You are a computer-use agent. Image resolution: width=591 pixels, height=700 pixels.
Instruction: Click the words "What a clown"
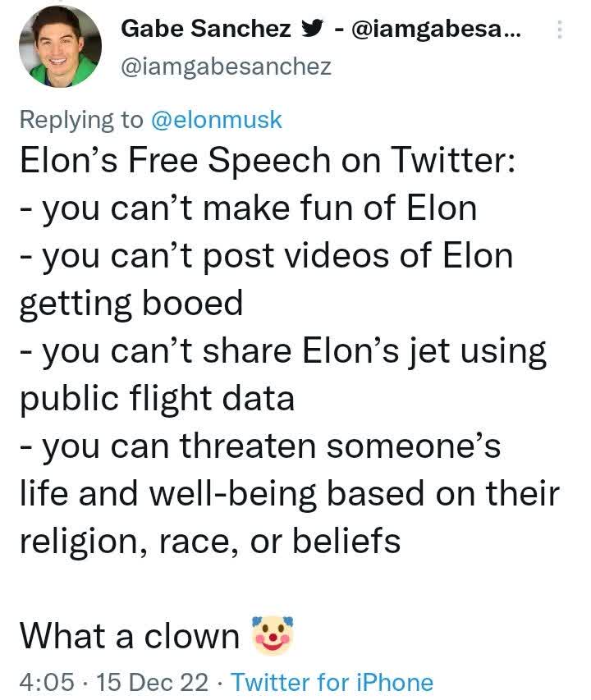129,636
